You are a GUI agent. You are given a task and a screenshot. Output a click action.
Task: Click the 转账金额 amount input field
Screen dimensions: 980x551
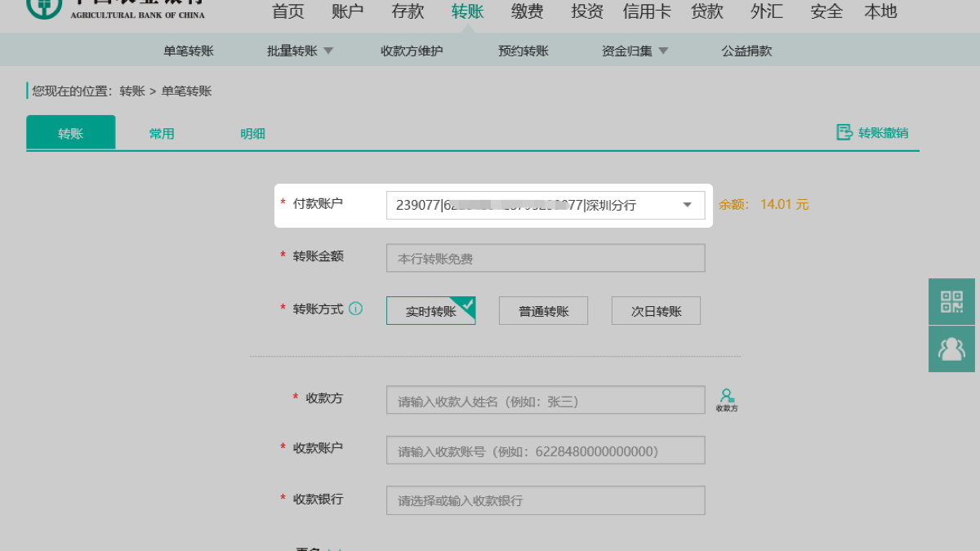point(545,259)
